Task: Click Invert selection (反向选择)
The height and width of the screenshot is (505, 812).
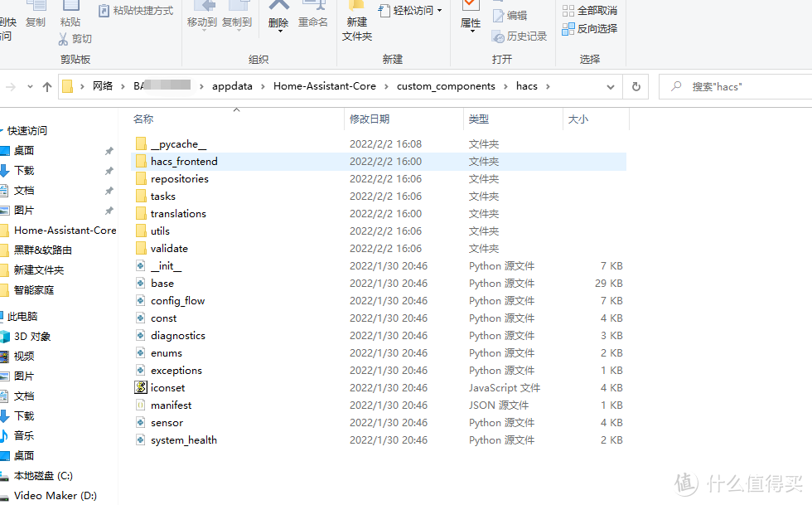Action: click(590, 28)
